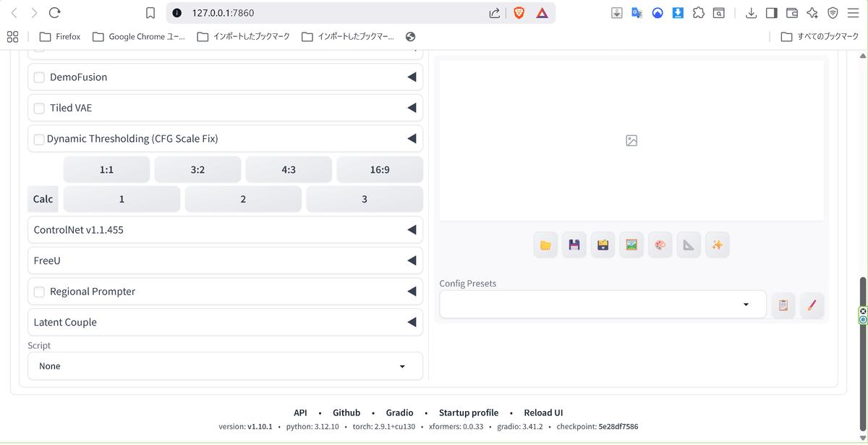Open the Github link at page bottom
The image size is (868, 445).
(x=346, y=412)
